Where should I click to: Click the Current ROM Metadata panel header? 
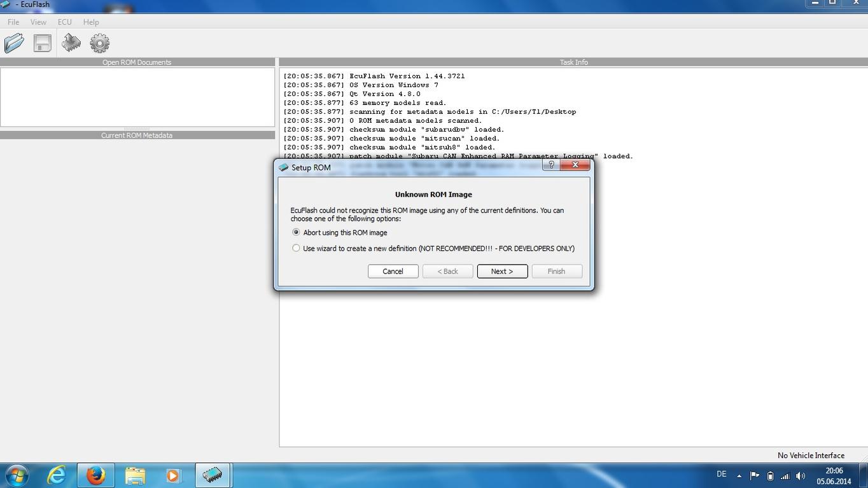(137, 136)
